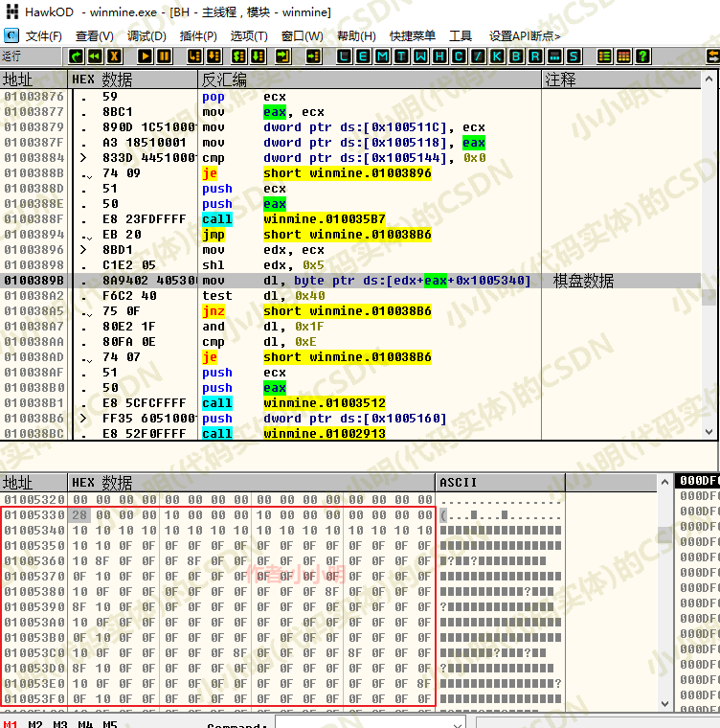This screenshot has width=720, height=728.
Task: Step over the next instruction
Action: pos(214,57)
